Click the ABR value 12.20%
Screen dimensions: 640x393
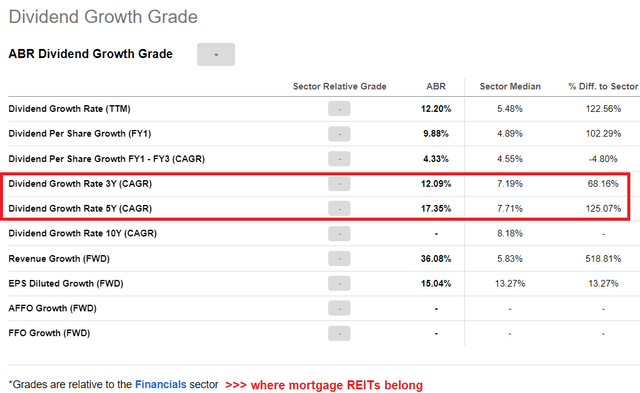pyautogui.click(x=436, y=109)
